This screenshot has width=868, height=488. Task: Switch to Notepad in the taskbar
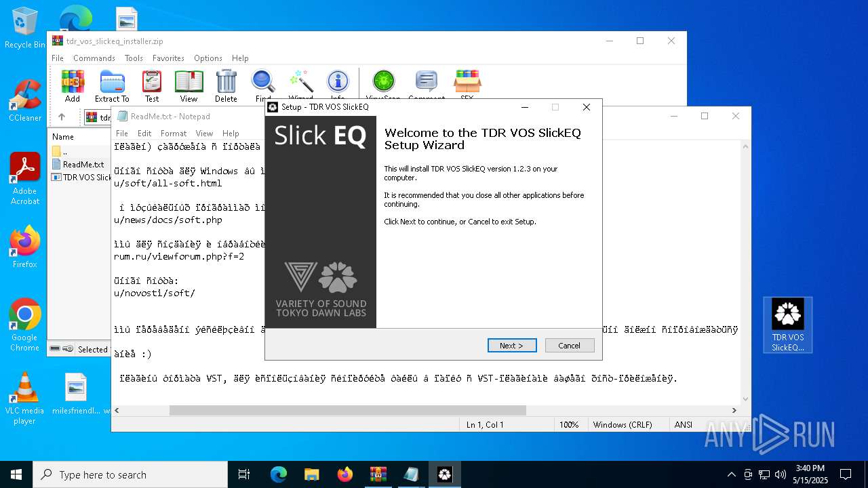click(x=411, y=474)
